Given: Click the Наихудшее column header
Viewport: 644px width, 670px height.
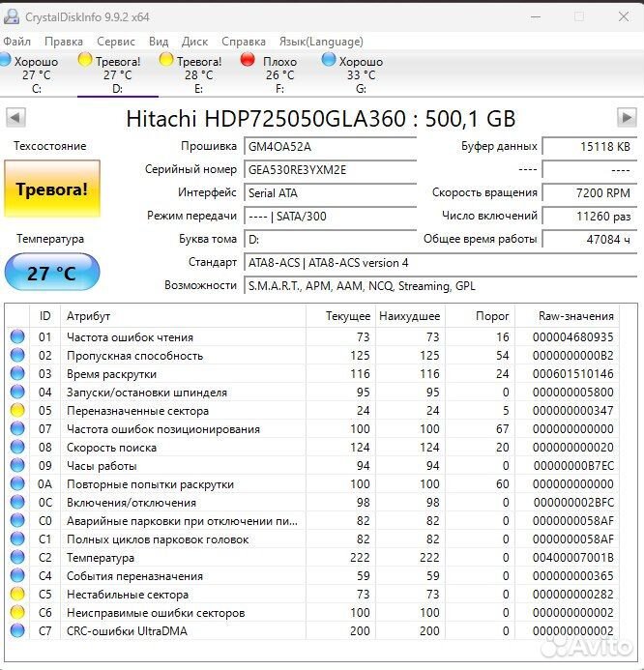Looking at the screenshot, I should pyautogui.click(x=410, y=316).
